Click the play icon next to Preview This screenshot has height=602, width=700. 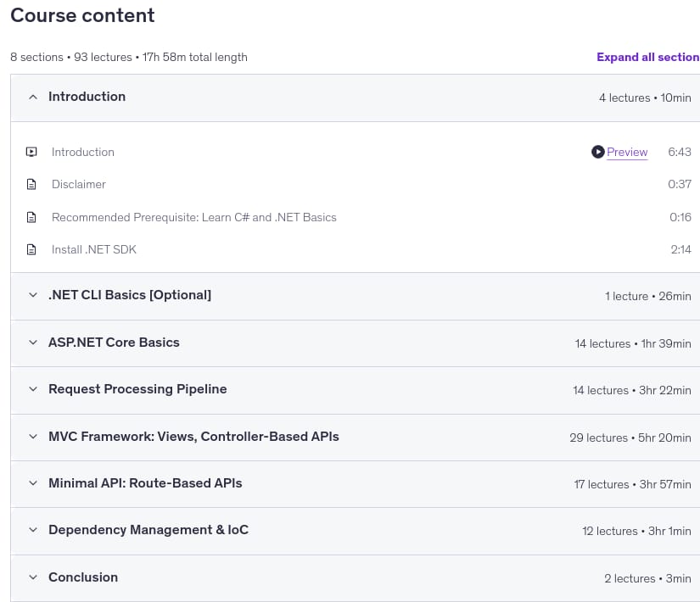tap(598, 152)
